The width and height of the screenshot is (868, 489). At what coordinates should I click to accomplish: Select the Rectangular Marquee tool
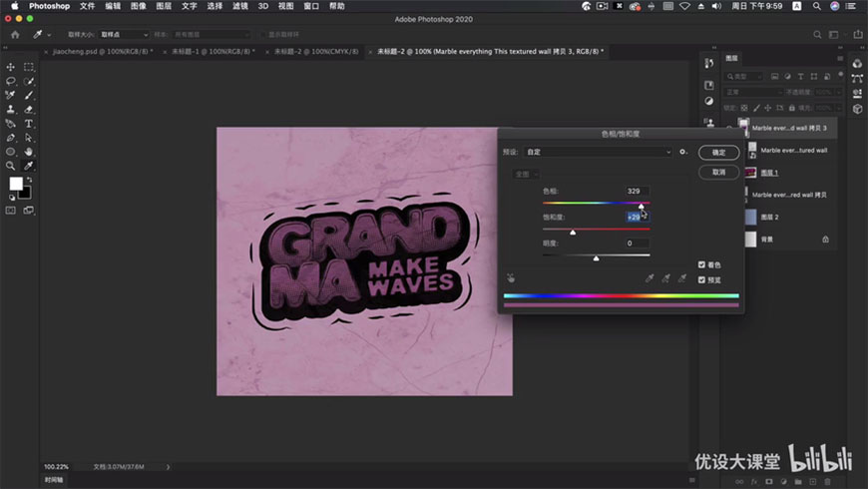(x=28, y=67)
